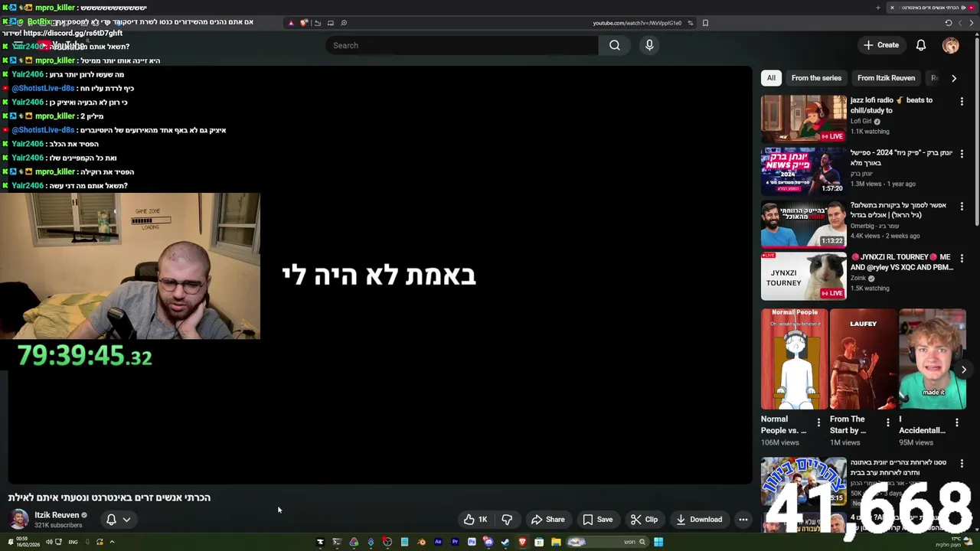This screenshot has width=980, height=551.
Task: Click the video title text
Action: tap(109, 497)
